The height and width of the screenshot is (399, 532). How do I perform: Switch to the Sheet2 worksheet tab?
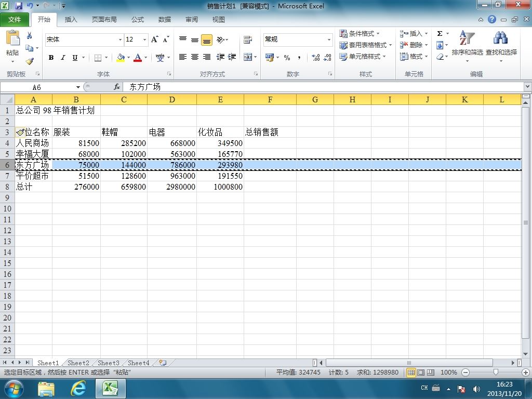tap(78, 363)
